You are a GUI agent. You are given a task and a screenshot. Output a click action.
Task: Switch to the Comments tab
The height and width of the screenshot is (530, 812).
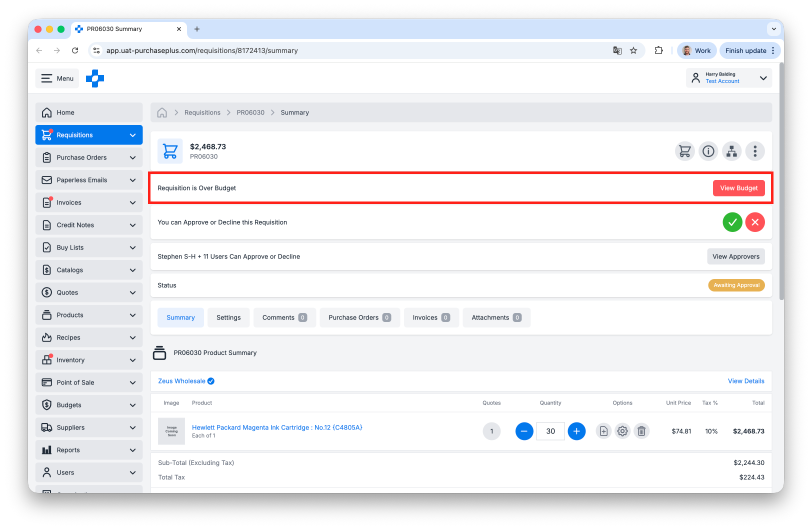click(x=284, y=317)
